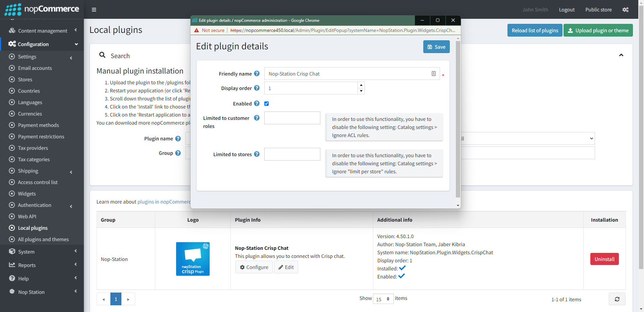Click Limited to stores field
This screenshot has height=312, width=644.
[292, 154]
